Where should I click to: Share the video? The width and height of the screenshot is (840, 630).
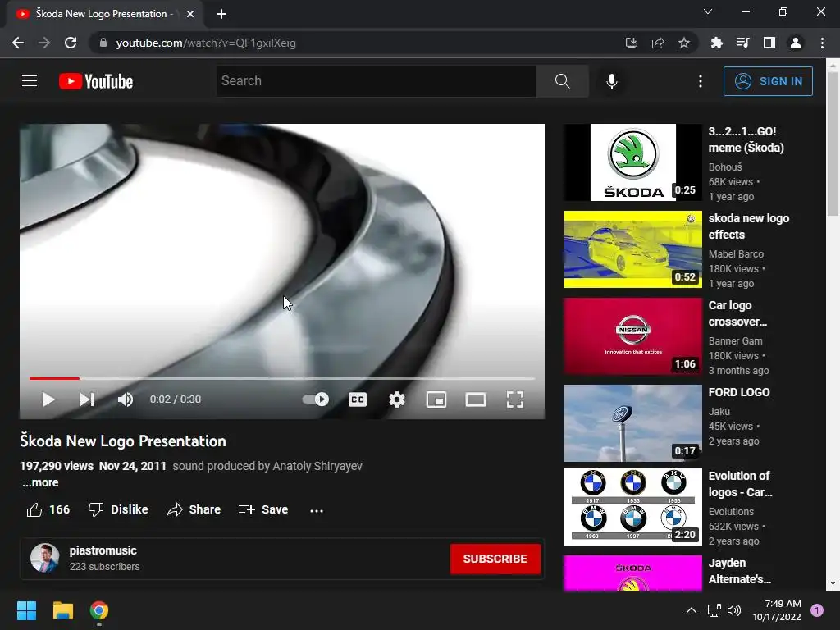point(194,509)
